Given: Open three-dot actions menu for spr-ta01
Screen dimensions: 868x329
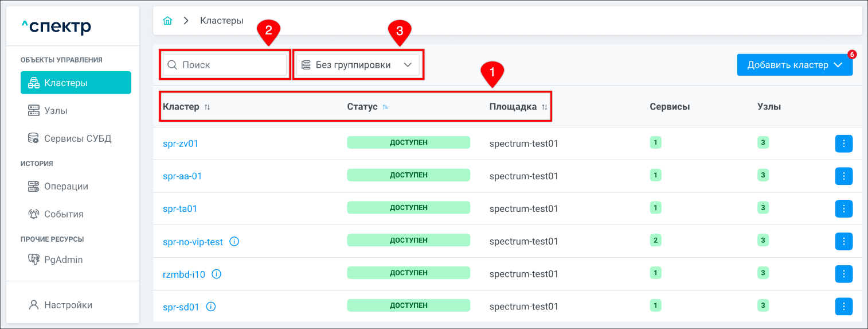Looking at the screenshot, I should (843, 208).
